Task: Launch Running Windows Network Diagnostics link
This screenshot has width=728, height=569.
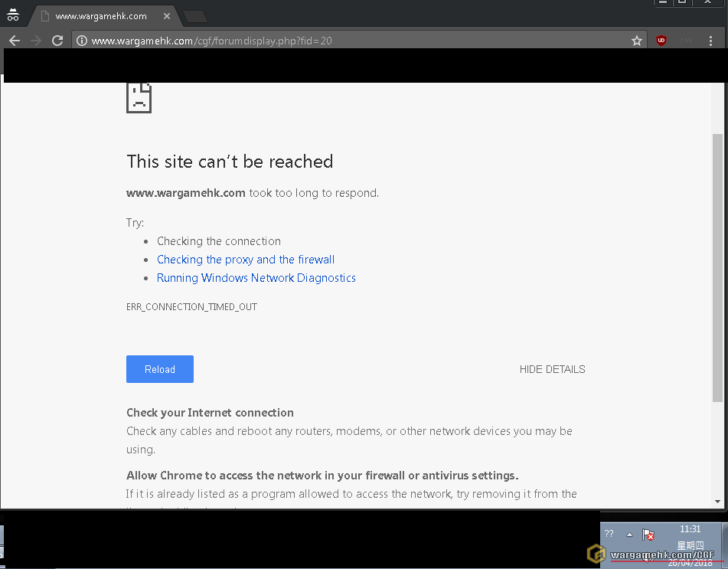Action: point(256,278)
